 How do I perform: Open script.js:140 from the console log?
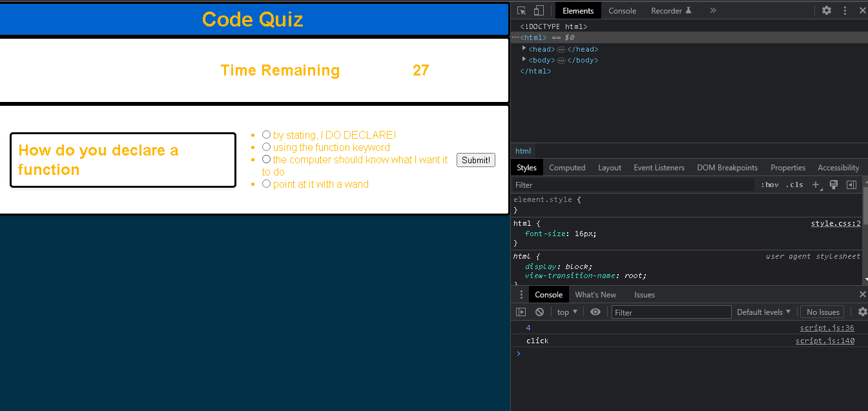click(x=825, y=340)
